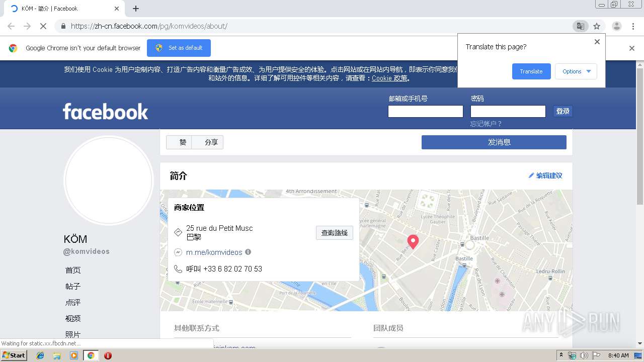644x362 pixels.
Task: Set Chrome as default browser
Action: (179, 48)
